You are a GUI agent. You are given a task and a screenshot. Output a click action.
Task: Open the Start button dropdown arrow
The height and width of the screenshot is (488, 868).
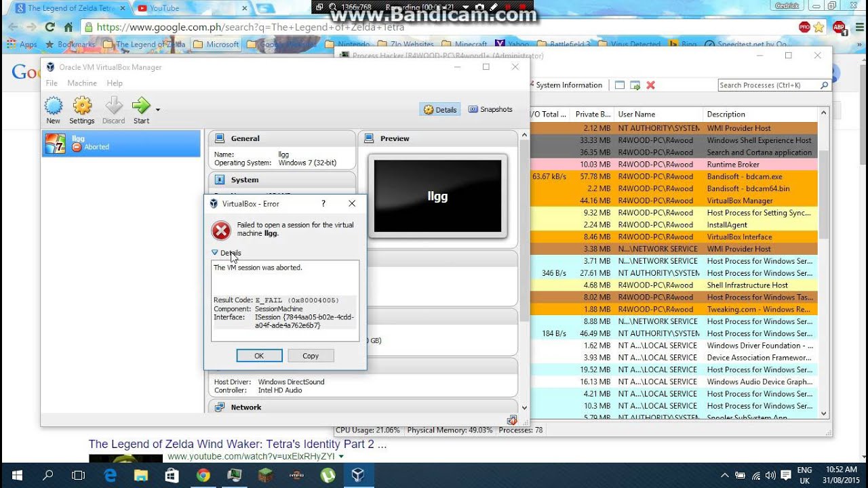158,109
